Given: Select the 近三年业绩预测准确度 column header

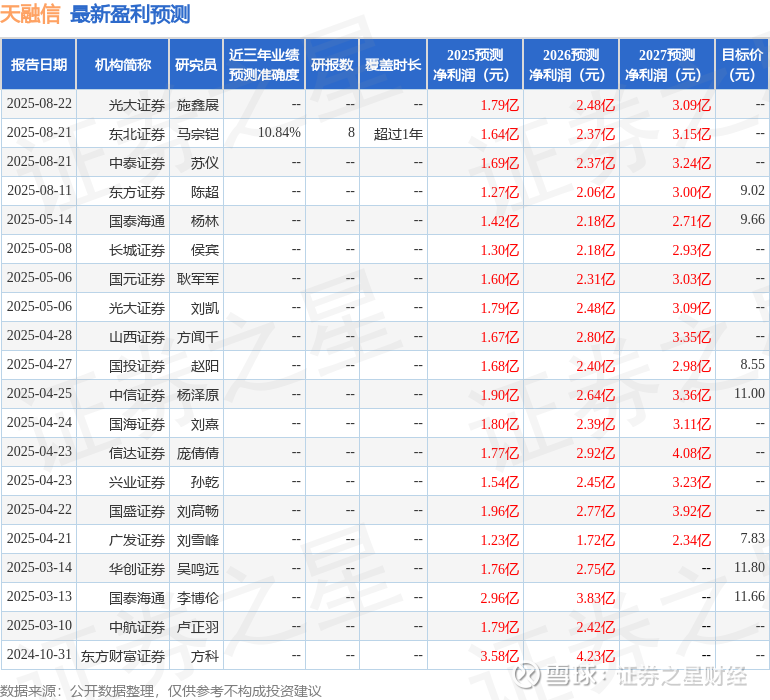Looking at the screenshot, I should (264, 64).
